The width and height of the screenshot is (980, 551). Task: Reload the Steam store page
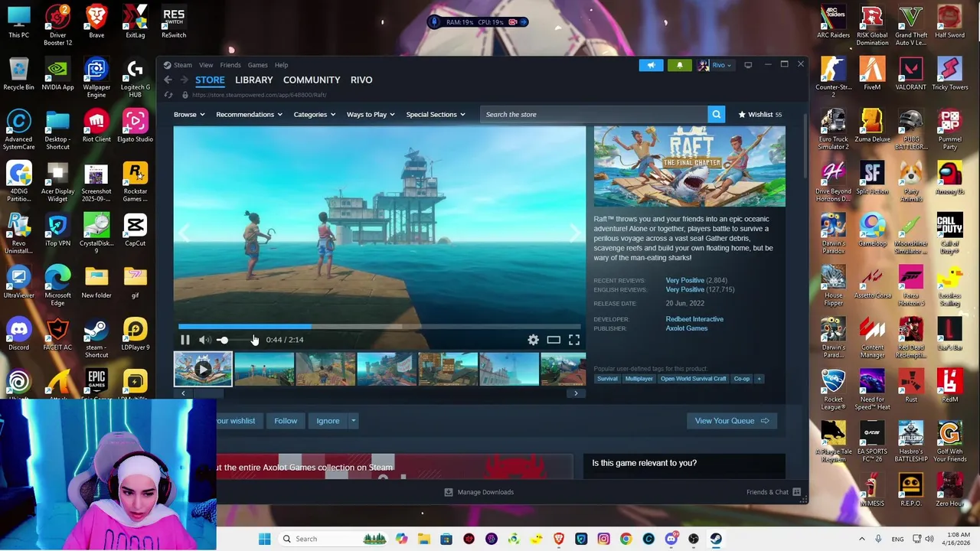(x=168, y=95)
